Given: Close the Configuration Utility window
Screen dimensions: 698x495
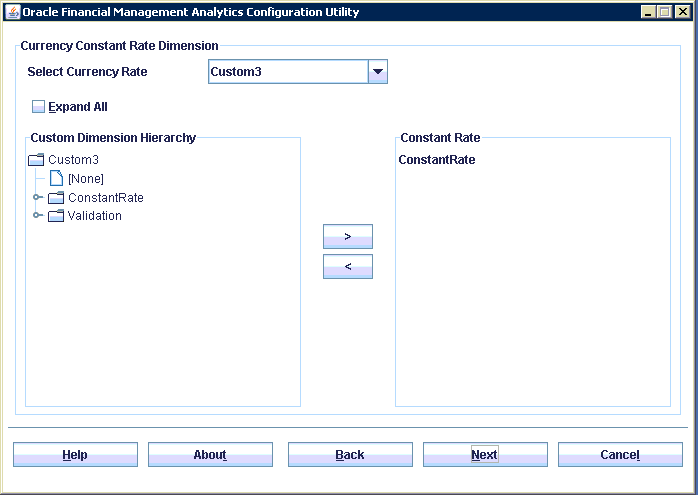Looking at the screenshot, I should click(682, 12).
